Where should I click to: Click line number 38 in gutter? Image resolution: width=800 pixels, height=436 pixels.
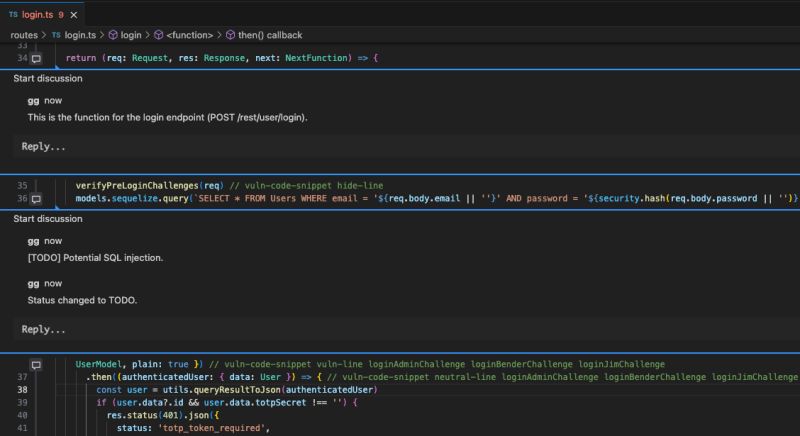click(22, 390)
